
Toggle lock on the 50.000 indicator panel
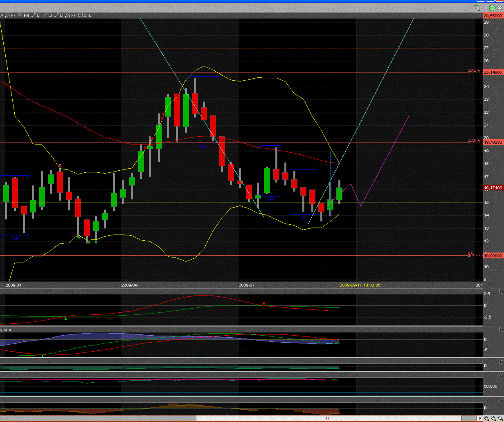501,376
